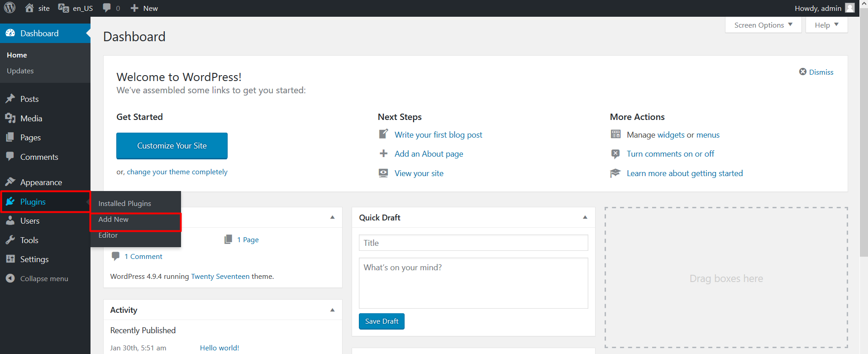868x354 pixels.
Task: Open the 1 Page link
Action: [x=248, y=239]
